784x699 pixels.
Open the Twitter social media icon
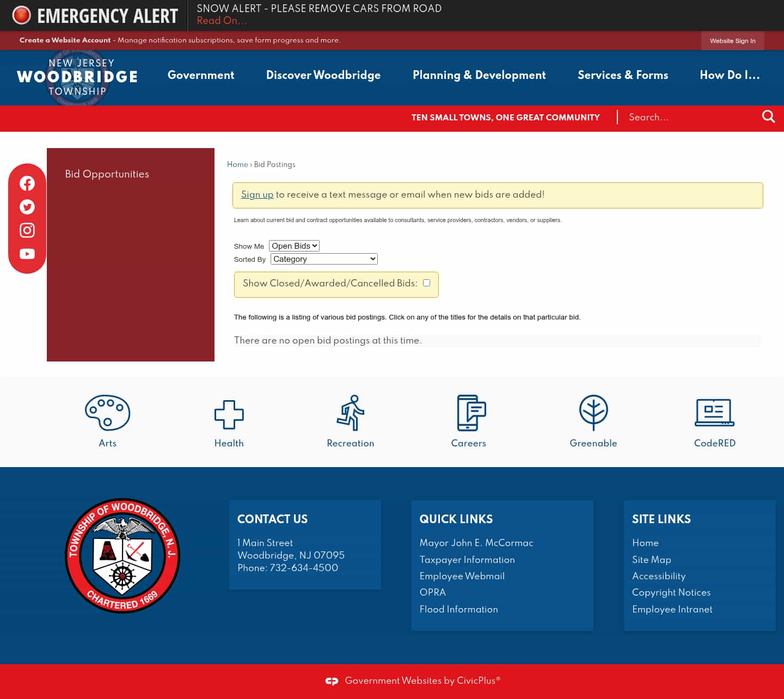click(27, 207)
